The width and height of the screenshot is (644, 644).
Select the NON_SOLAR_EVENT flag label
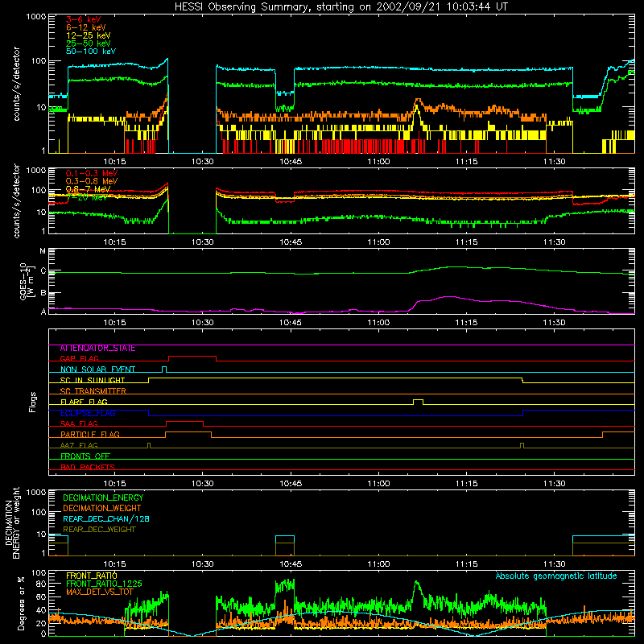click(97, 369)
